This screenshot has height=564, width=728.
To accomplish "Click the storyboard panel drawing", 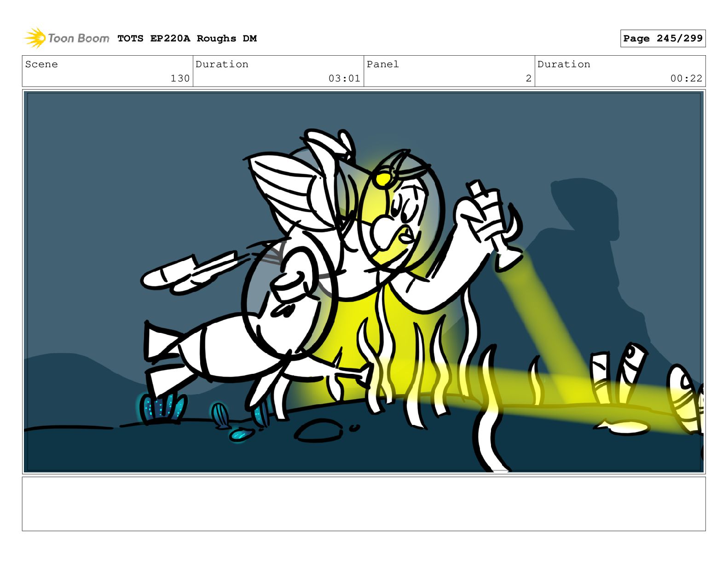I will tap(364, 282).
